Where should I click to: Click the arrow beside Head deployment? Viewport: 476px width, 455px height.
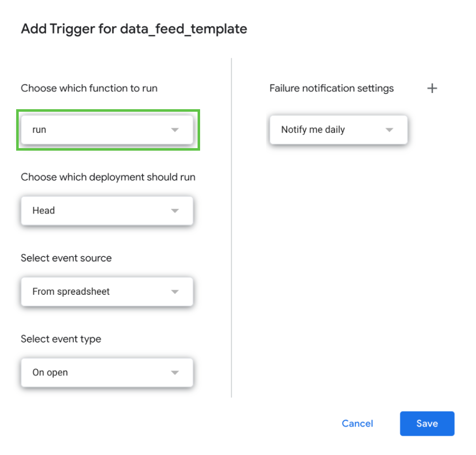tap(175, 211)
